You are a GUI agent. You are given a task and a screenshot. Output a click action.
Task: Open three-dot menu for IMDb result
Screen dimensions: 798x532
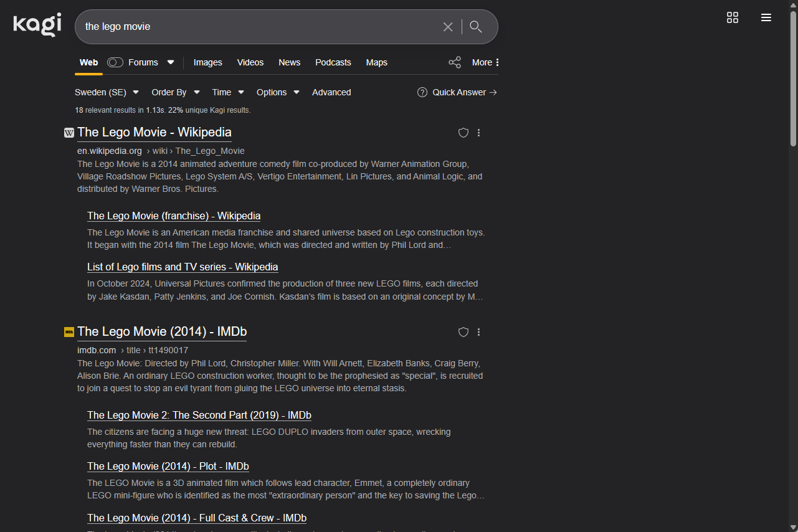pos(478,332)
